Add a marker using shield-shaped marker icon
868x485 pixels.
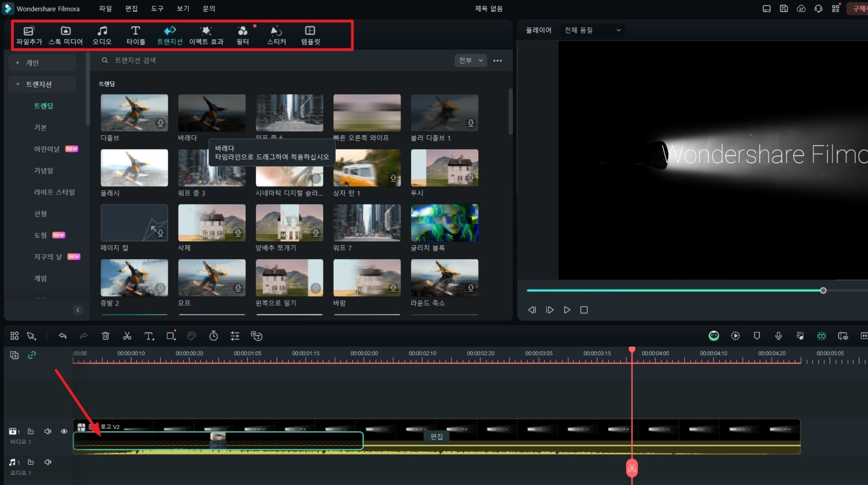[757, 336]
